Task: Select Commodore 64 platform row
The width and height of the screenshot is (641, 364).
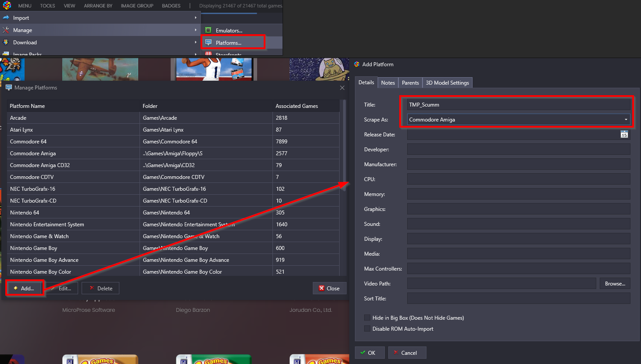Action: tap(173, 141)
